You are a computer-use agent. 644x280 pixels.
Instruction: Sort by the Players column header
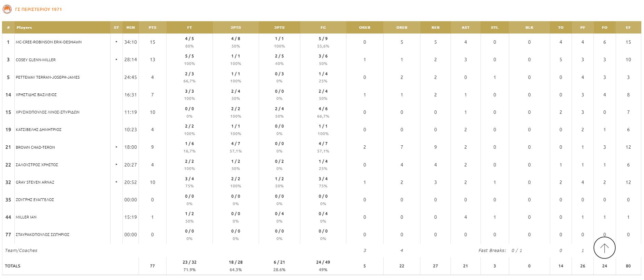click(24, 28)
